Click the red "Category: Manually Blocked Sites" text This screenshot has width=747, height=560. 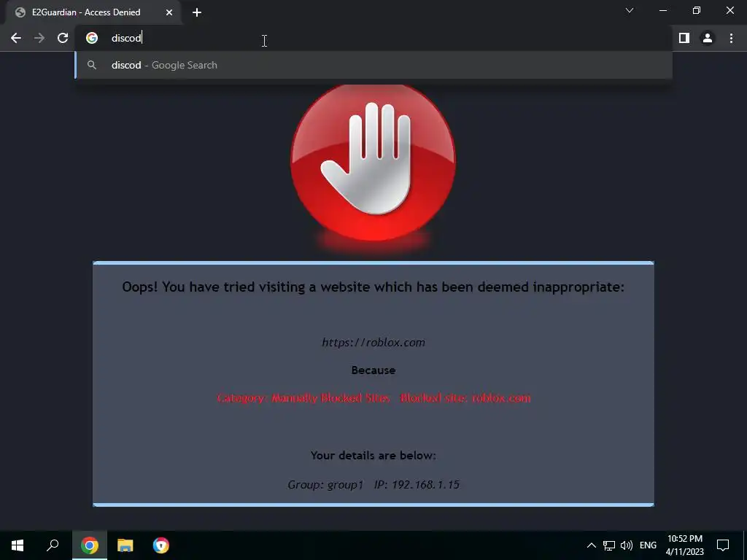303,398
